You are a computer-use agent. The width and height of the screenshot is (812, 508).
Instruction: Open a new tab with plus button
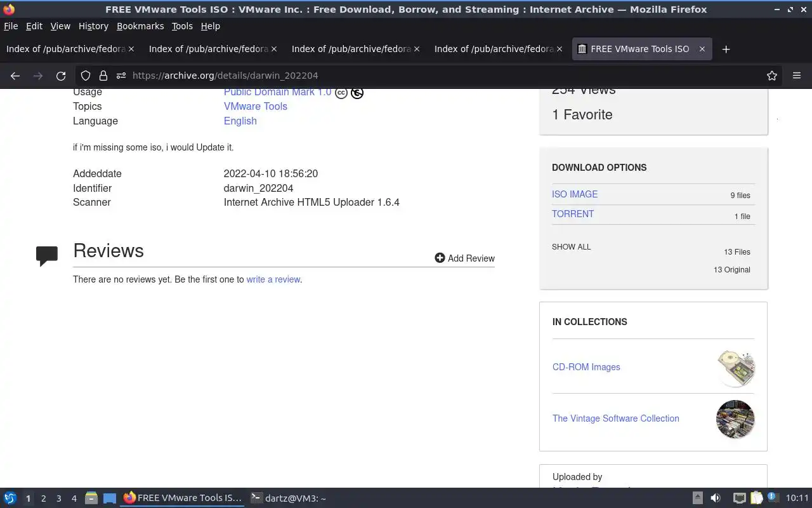(726, 49)
